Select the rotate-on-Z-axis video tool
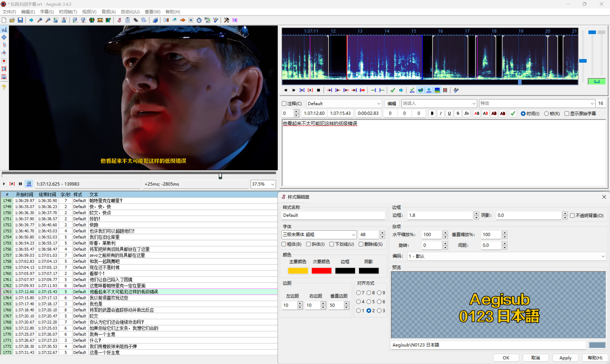 4,45
